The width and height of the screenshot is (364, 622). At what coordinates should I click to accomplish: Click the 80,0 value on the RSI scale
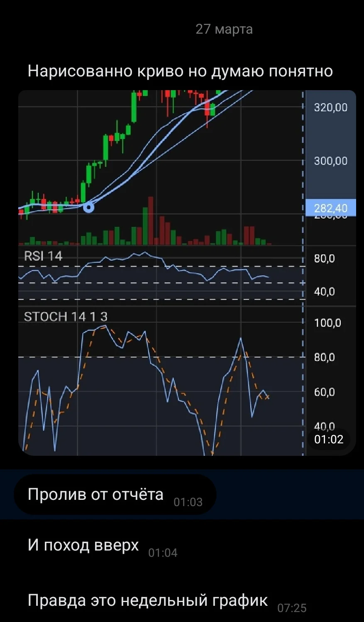[325, 258]
